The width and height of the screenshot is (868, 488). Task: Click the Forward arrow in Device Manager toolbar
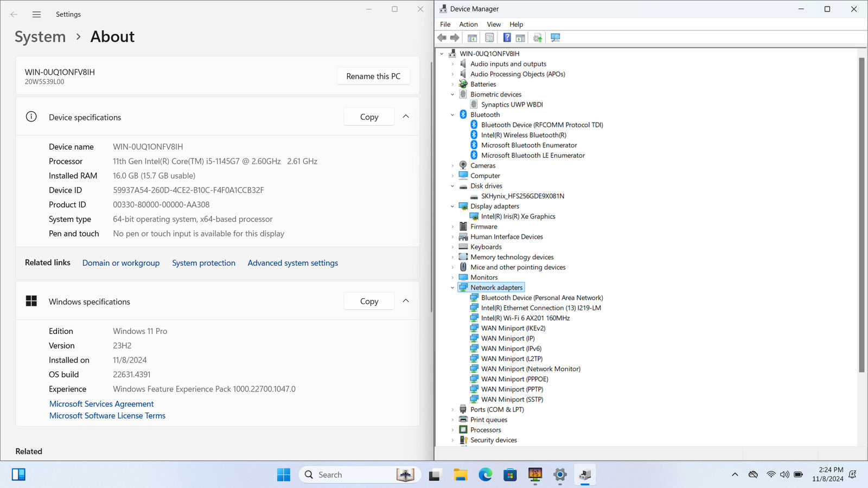point(455,37)
